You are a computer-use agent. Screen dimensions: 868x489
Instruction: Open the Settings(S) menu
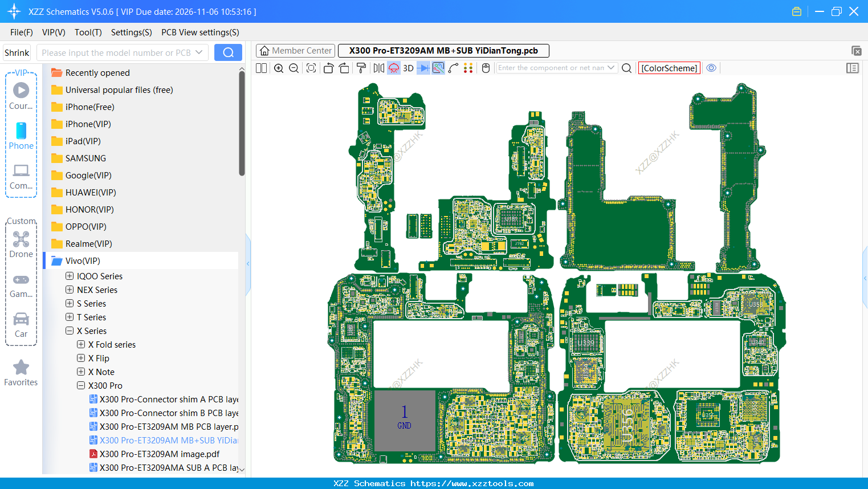[132, 32]
